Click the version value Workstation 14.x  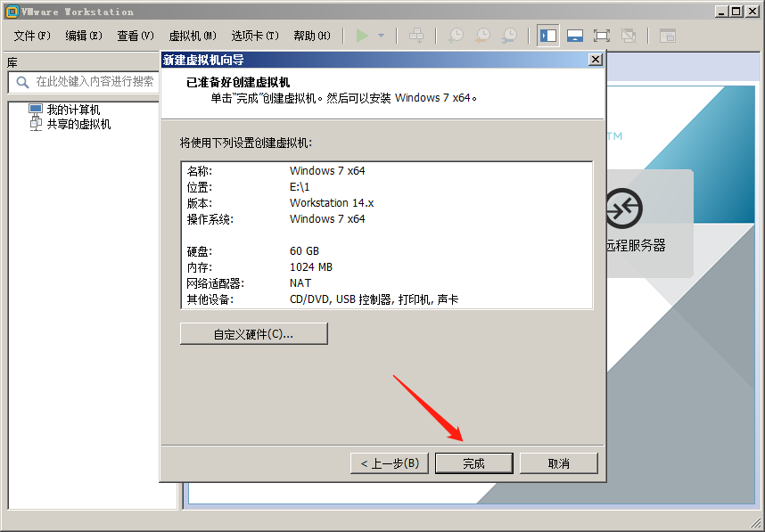(332, 203)
